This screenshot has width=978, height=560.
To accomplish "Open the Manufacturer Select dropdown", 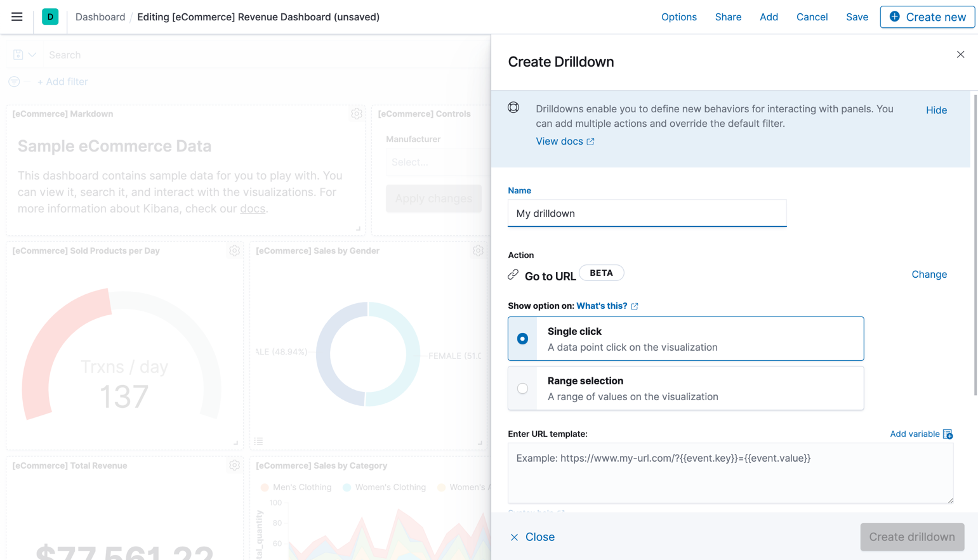I will (x=433, y=162).
